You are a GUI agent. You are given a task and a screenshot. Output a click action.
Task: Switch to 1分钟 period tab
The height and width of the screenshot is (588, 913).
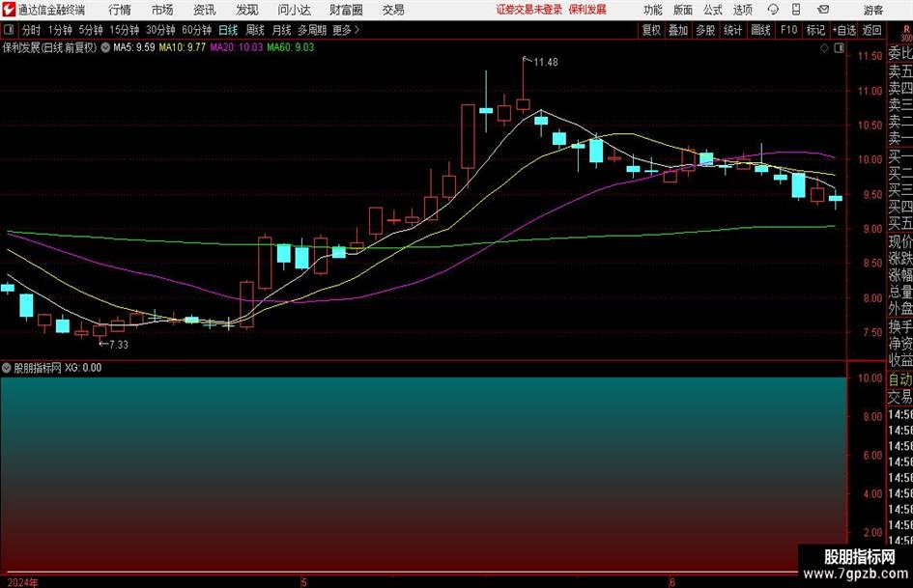60,30
